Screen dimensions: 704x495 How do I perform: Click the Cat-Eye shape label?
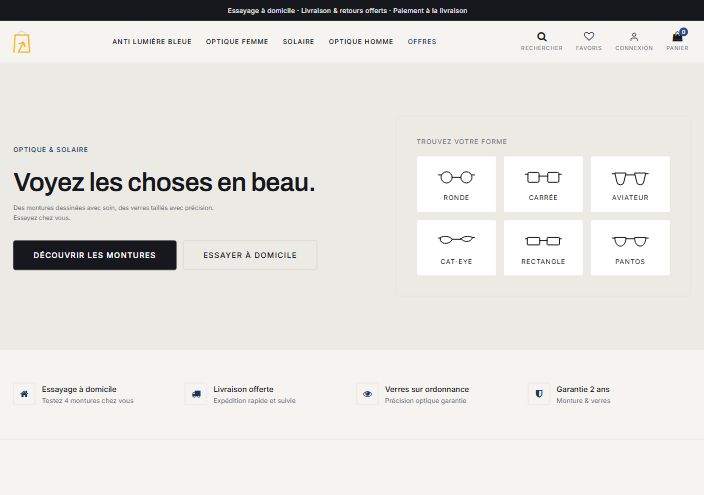(456, 261)
